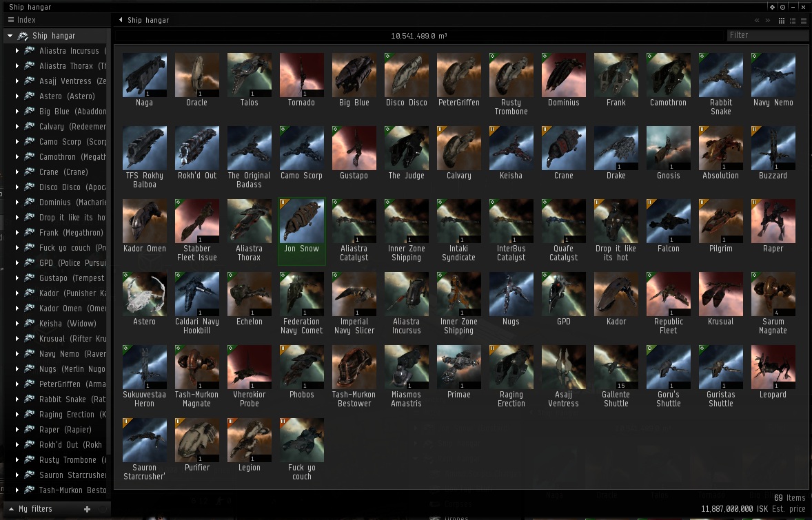Select the Oracle ship icon

(x=196, y=75)
